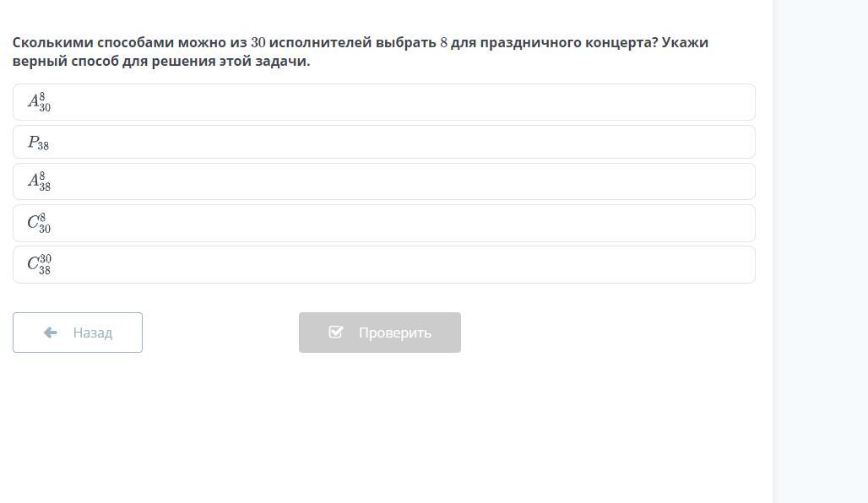Viewport: 868px width, 503px height.
Task: Click number 30 in the question sentence
Action: click(x=258, y=42)
